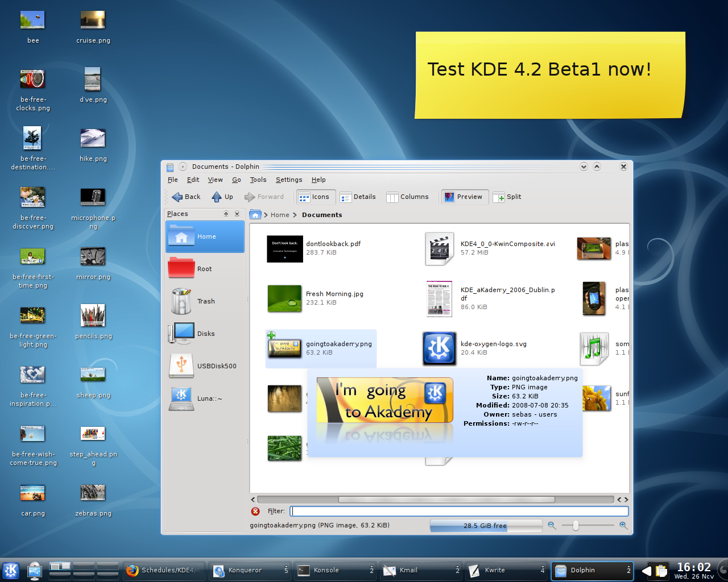Select bee icon on desktop
Screen dimensions: 728x582
point(33,27)
